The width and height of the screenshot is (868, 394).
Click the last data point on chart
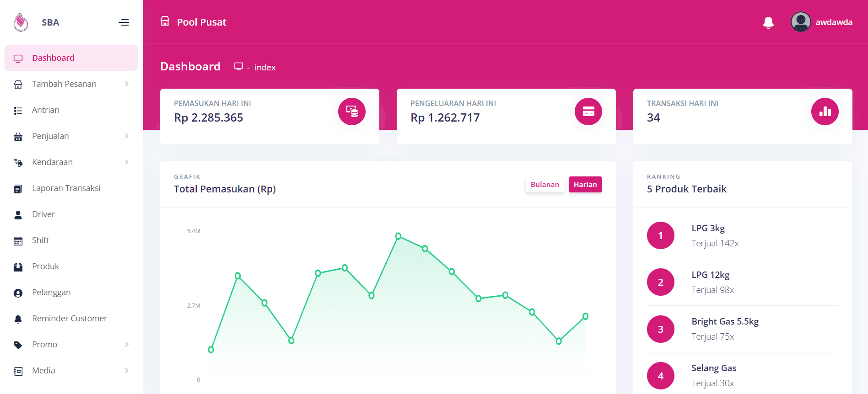(585, 316)
